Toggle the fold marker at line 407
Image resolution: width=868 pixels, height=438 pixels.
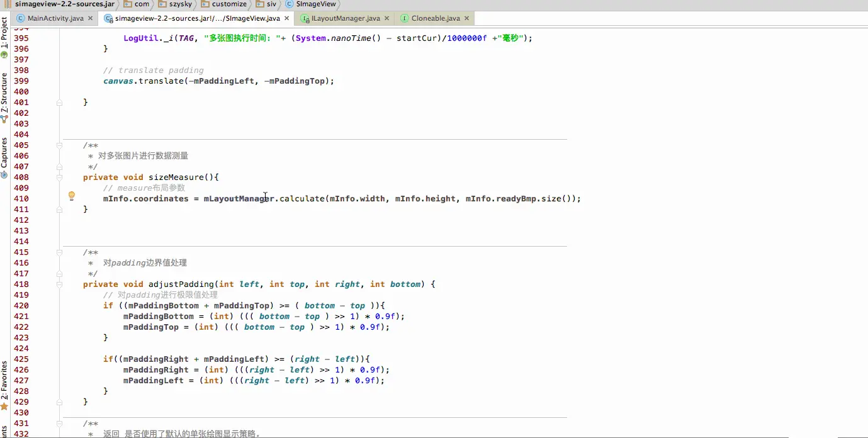[60, 166]
